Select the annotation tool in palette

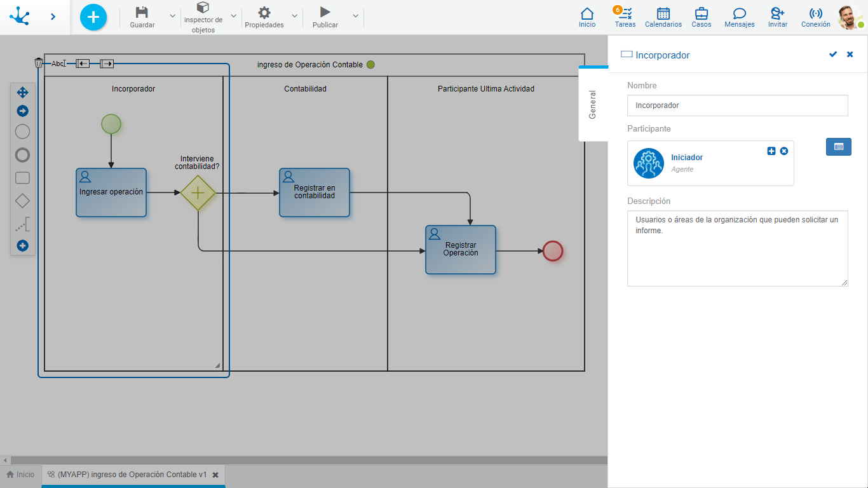coord(22,224)
